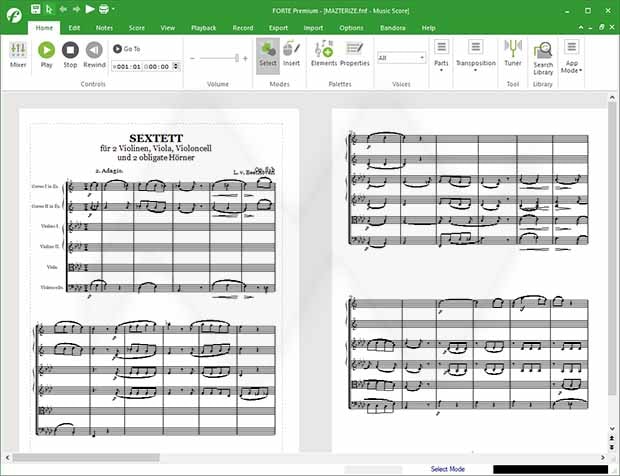Viewport: 620px width, 476px height.
Task: Select the Home ribbon tab
Action: (44, 28)
